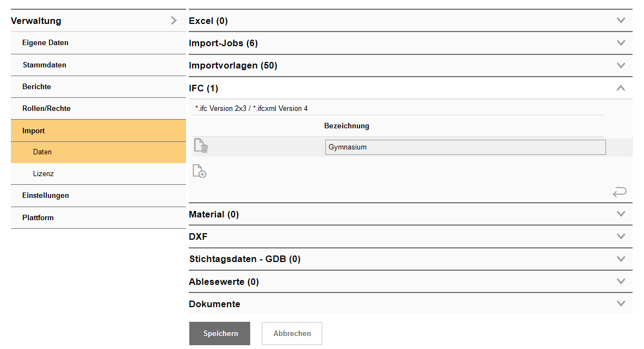This screenshot has height=349, width=644.
Task: Click the Abbrechen button
Action: point(292,334)
